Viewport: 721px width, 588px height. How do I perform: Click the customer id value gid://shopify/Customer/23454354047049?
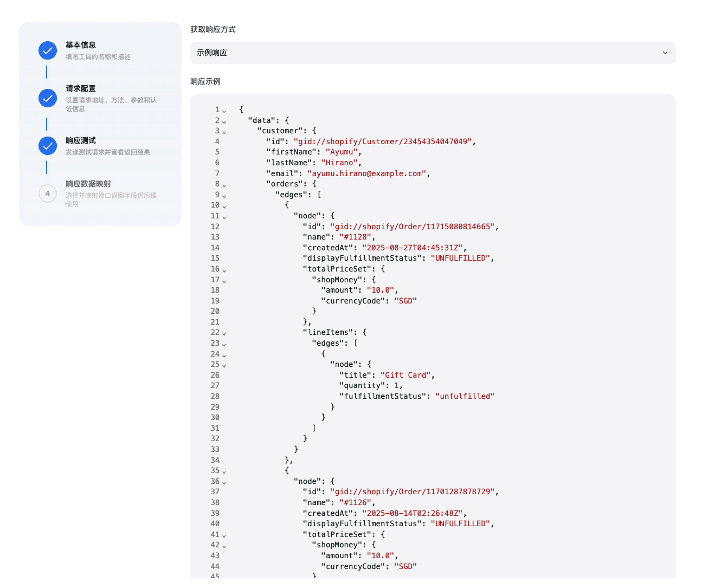[x=383, y=141]
